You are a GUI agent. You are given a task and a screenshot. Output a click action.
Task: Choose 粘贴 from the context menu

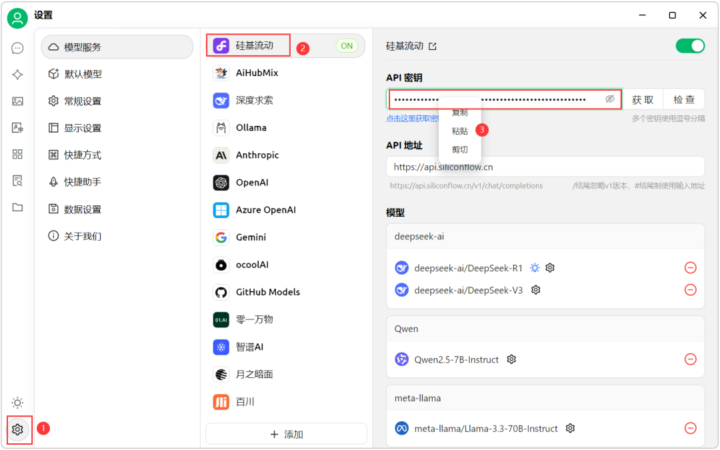(460, 131)
